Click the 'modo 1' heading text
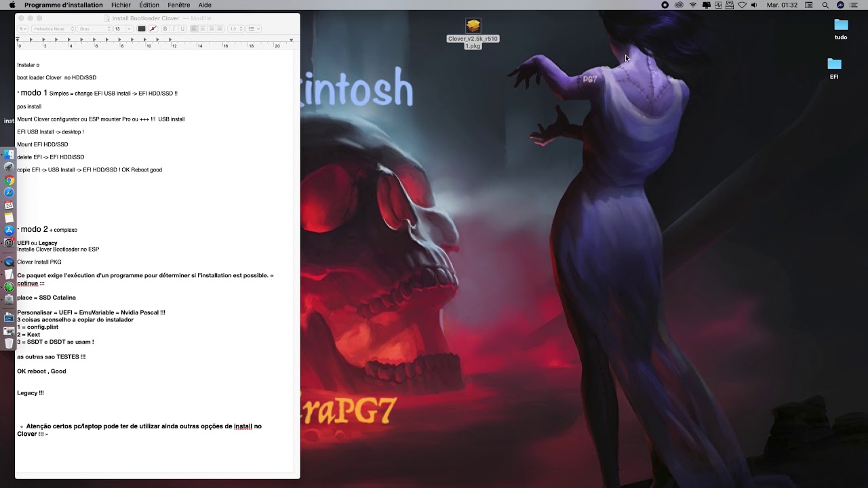 pyautogui.click(x=34, y=92)
